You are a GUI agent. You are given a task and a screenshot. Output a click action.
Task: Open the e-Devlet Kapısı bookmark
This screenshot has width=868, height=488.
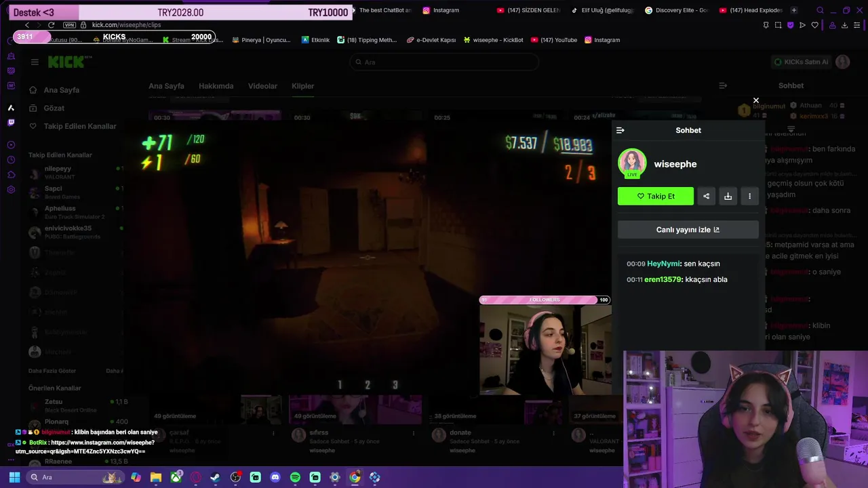coord(431,40)
